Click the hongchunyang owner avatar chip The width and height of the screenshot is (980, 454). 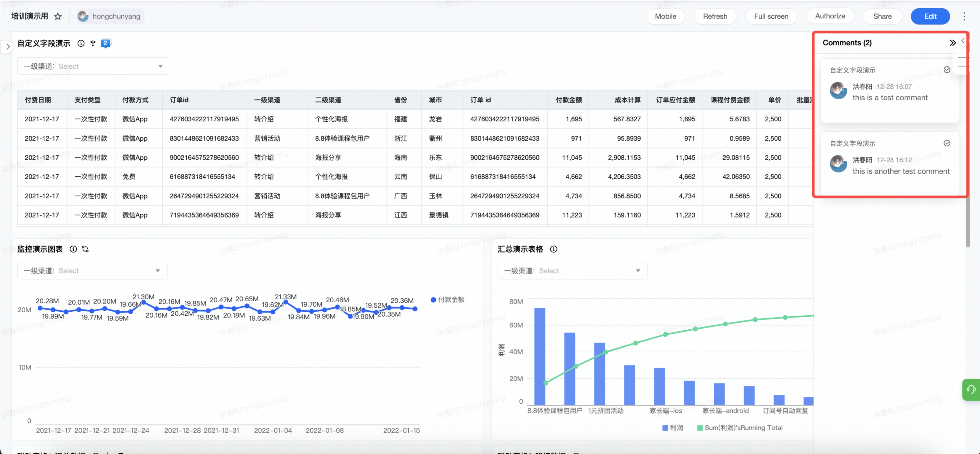(110, 16)
